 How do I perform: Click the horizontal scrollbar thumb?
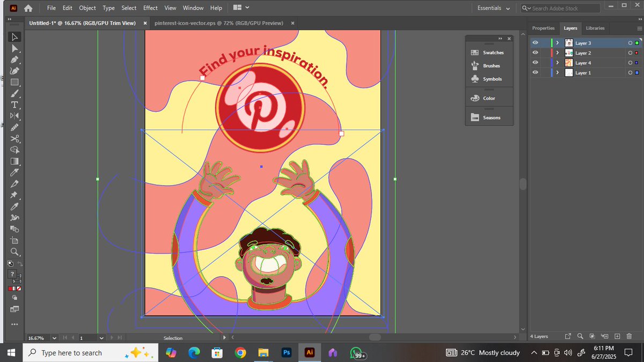375,337
